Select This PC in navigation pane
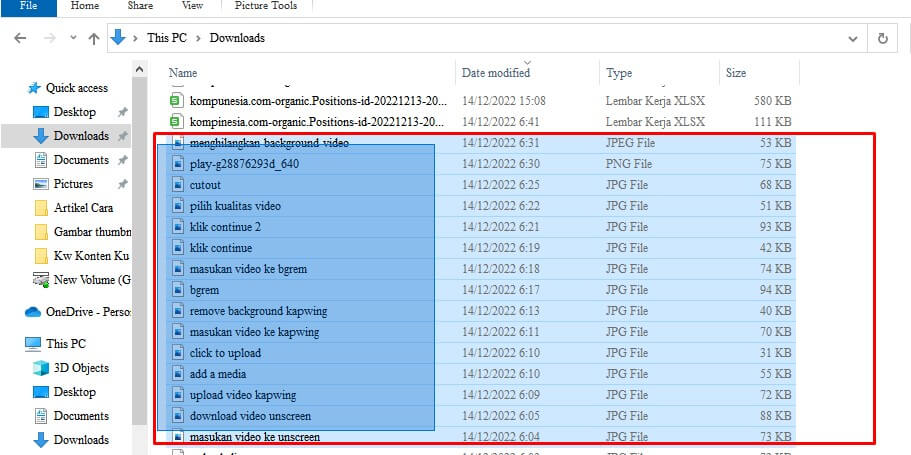The height and width of the screenshot is (455, 911). point(66,343)
